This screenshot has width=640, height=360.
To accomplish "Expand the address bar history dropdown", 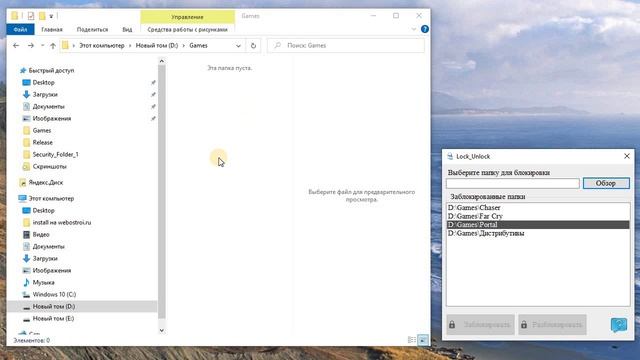I will (x=238, y=46).
